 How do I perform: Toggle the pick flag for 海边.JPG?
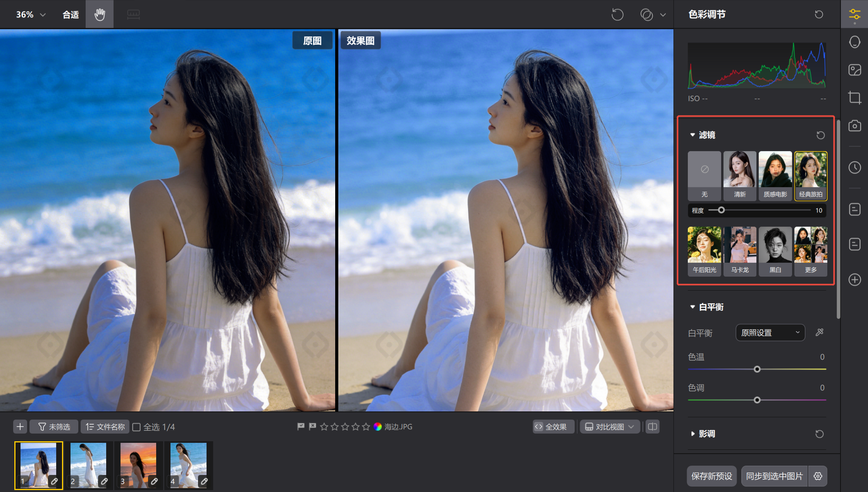[x=301, y=427]
